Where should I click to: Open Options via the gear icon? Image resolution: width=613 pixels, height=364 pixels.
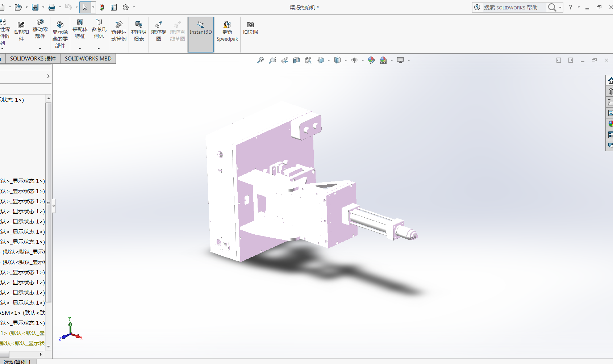point(126,7)
